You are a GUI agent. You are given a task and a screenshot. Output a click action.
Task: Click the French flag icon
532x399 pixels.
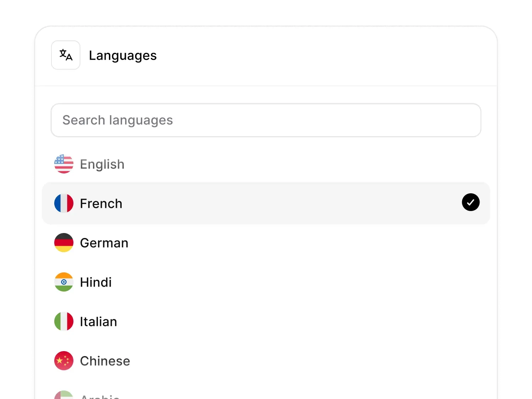pyautogui.click(x=64, y=203)
